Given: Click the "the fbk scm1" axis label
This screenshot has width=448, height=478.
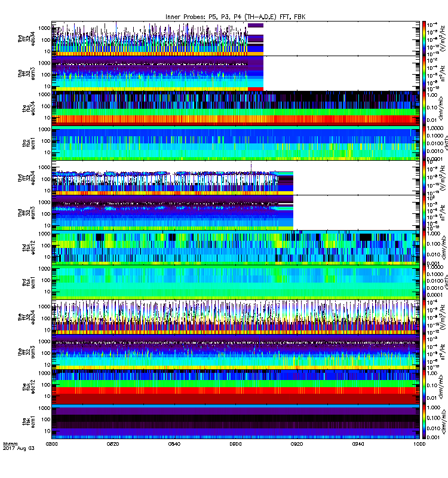Looking at the screenshot, I should click(29, 422).
